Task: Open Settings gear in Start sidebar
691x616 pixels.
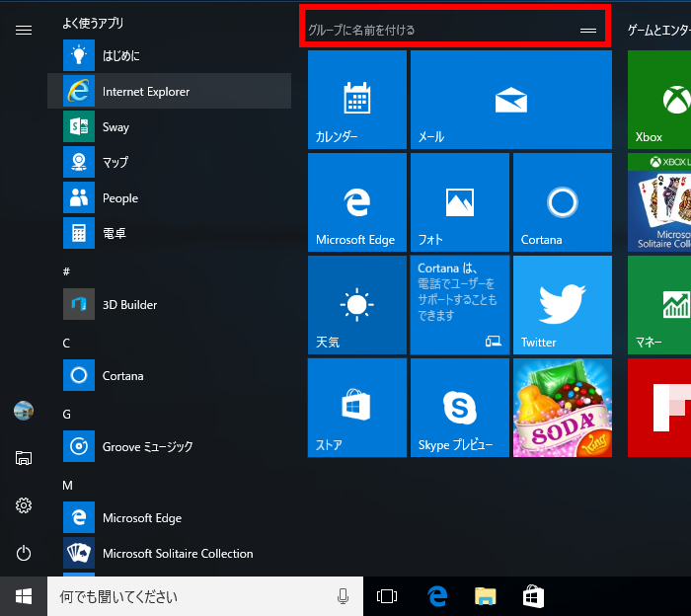Action: [24, 505]
